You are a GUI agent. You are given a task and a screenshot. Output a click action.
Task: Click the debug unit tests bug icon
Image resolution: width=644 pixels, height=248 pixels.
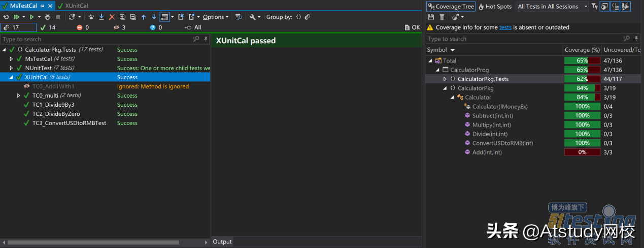[x=47, y=17]
